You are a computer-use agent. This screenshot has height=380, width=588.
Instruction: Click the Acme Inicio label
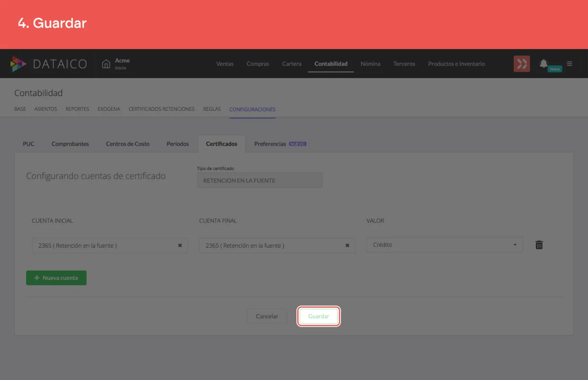[x=122, y=64]
